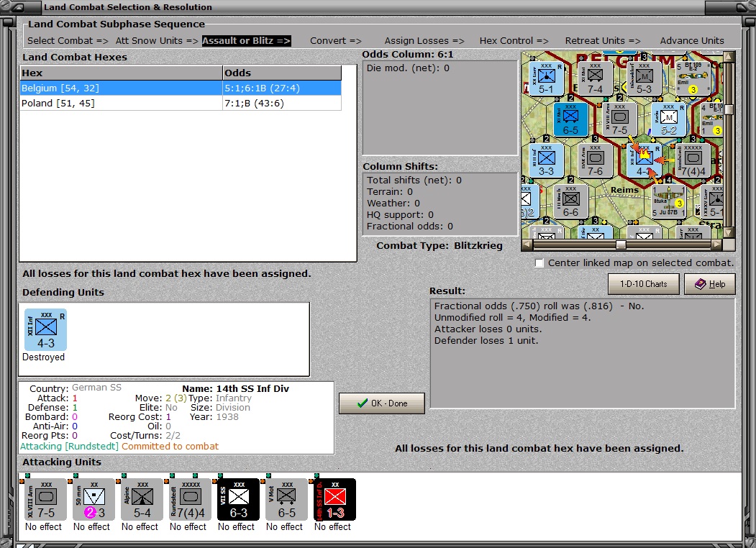The height and width of the screenshot is (548, 756).
Task: Click the Reims city label on map
Action: (x=624, y=190)
